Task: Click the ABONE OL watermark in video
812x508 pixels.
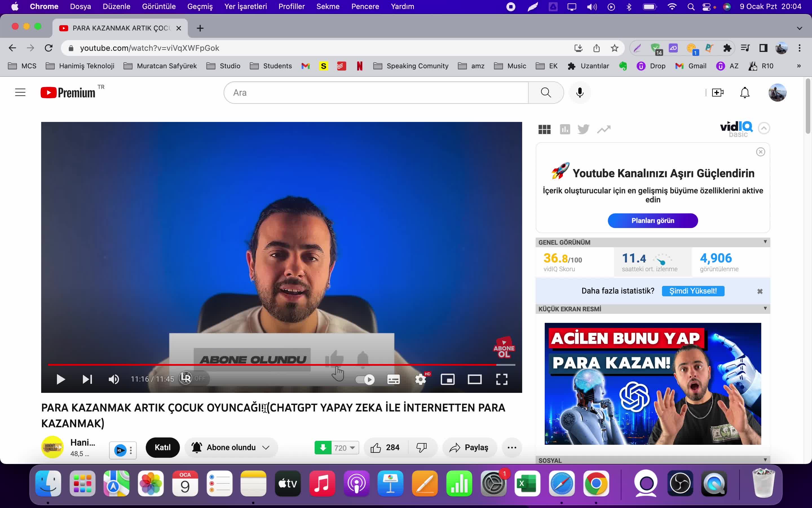Action: point(504,348)
